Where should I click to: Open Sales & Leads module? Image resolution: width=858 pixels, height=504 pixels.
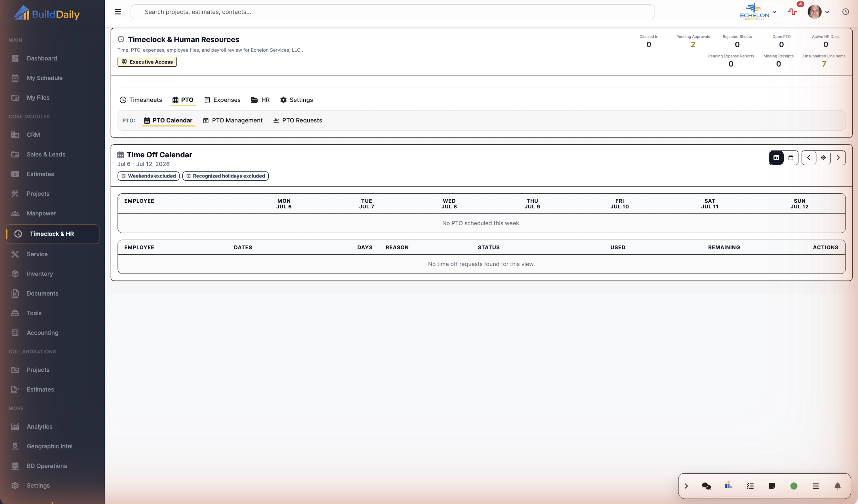tap(52, 154)
